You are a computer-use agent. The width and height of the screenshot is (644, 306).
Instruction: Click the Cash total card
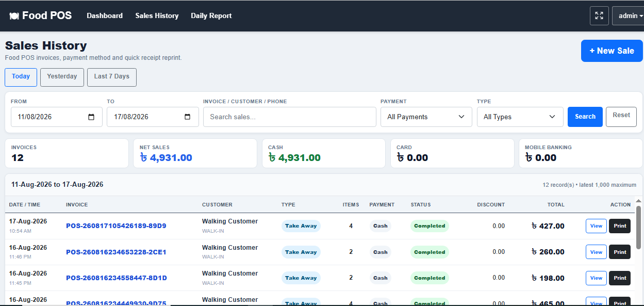click(323, 153)
